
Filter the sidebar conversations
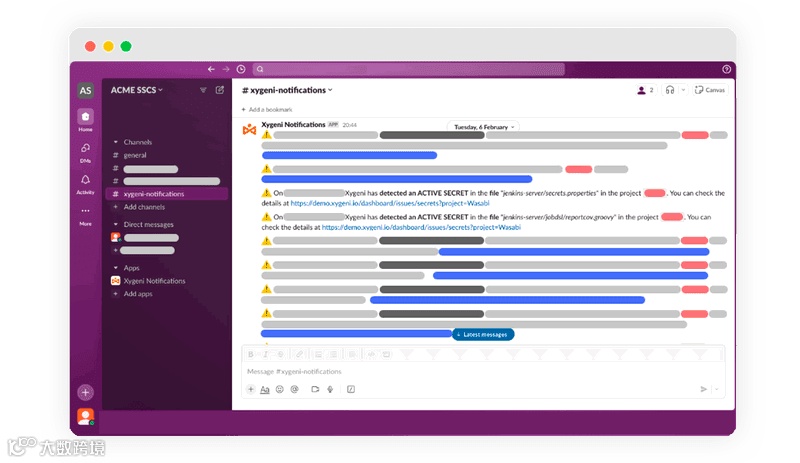coord(203,90)
